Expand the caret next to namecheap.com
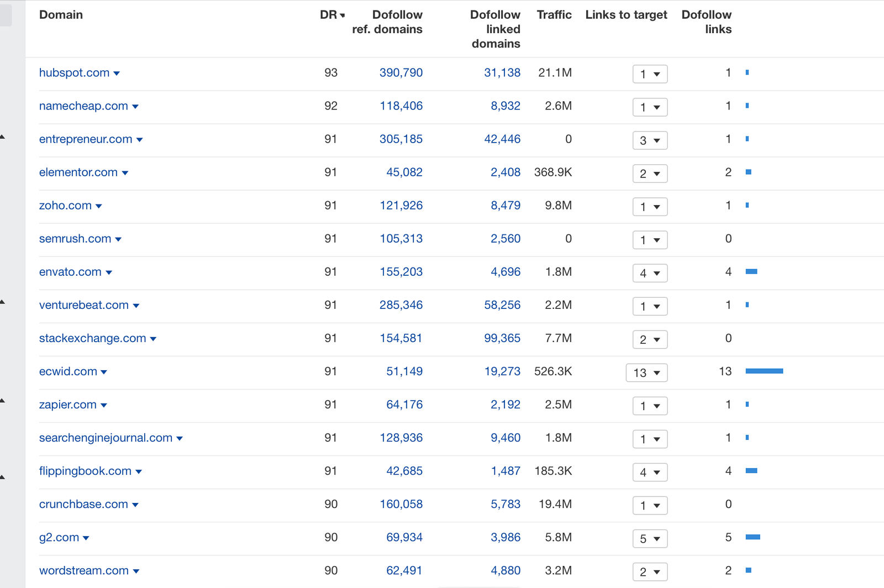Image resolution: width=884 pixels, height=588 pixels. tap(135, 107)
